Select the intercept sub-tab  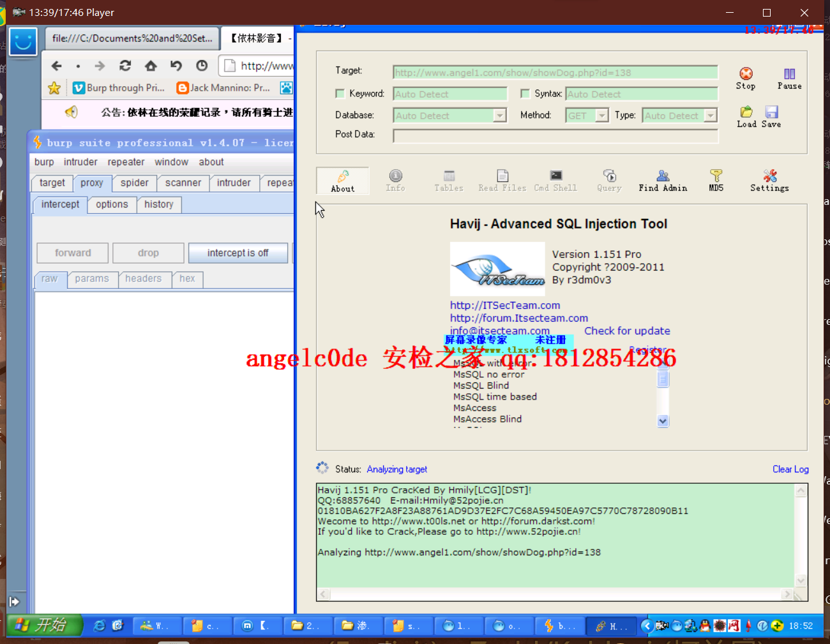(x=60, y=204)
